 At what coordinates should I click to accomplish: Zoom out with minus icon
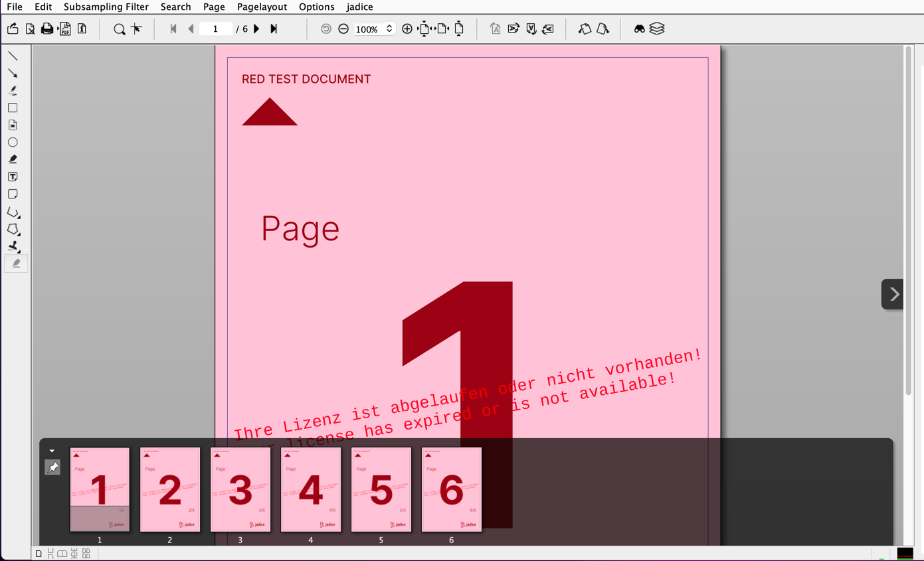343,29
